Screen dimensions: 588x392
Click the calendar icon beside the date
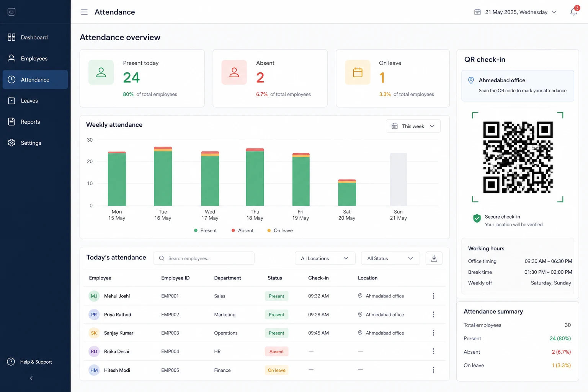point(477,12)
